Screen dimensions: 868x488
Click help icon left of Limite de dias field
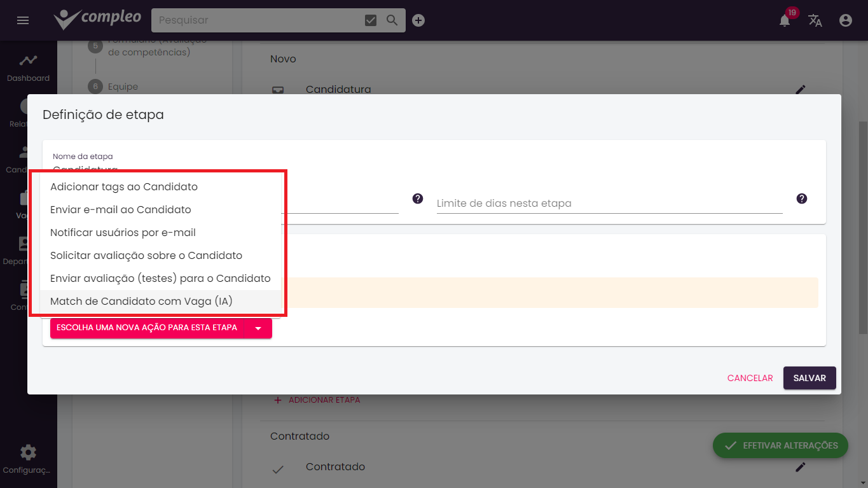(x=418, y=199)
